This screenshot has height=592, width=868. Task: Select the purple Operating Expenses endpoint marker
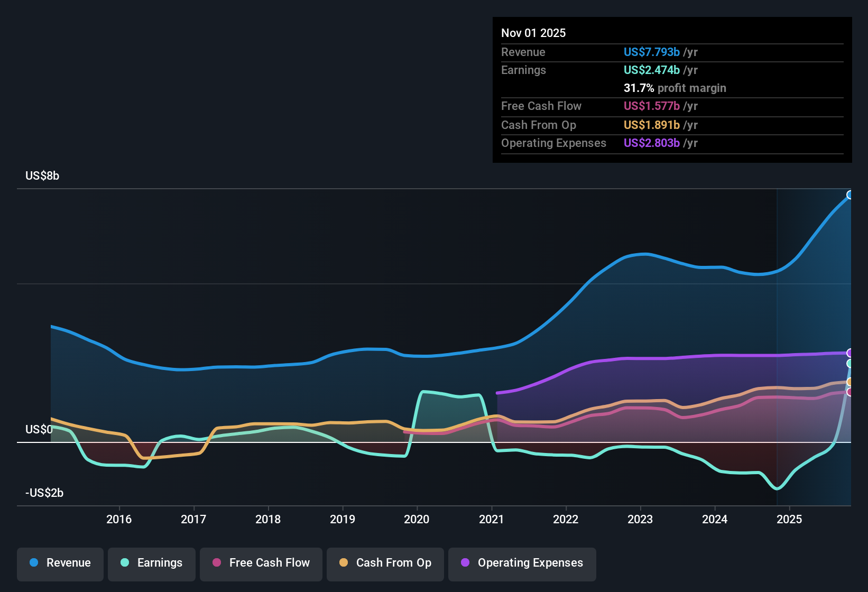[x=849, y=352]
